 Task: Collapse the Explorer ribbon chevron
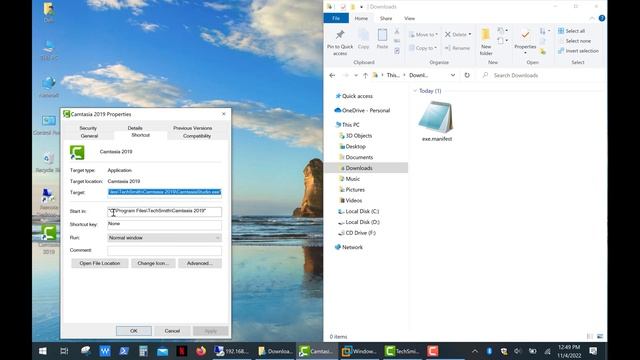pos(592,18)
